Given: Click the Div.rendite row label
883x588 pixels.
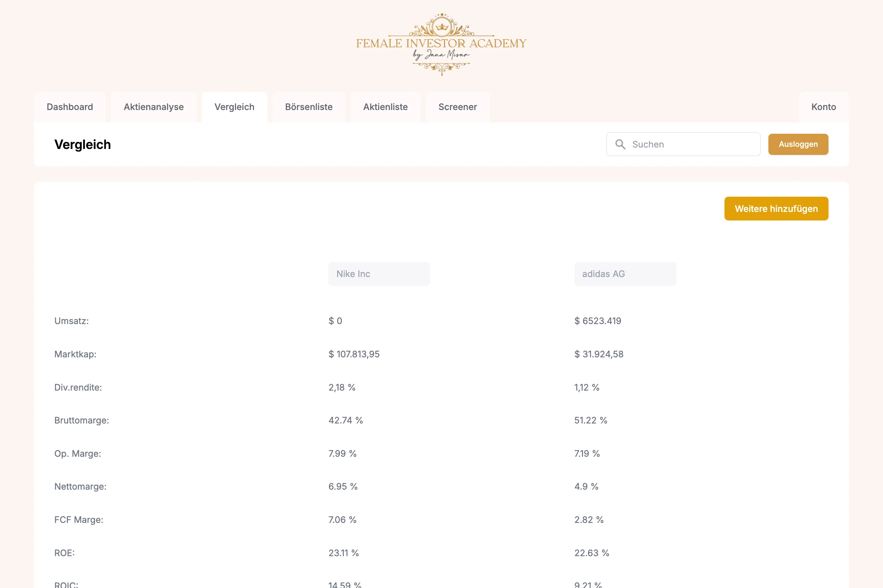Looking at the screenshot, I should tap(78, 387).
